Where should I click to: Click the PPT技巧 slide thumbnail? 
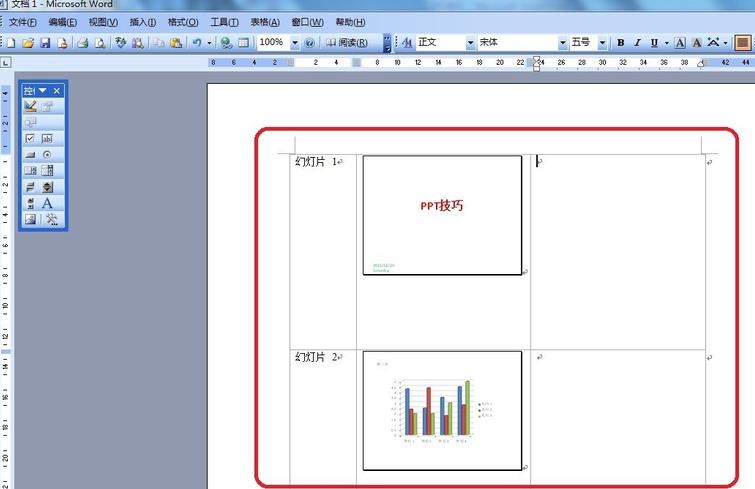click(x=442, y=215)
